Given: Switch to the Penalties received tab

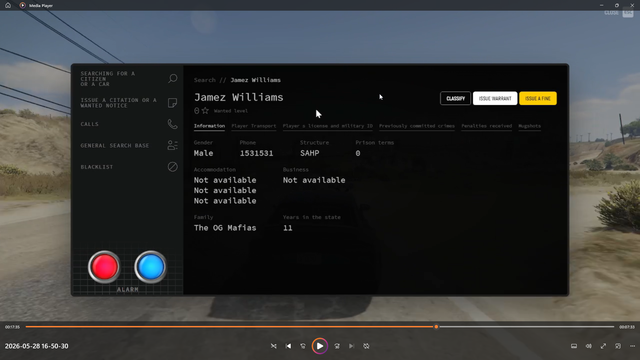Looking at the screenshot, I should point(487,126).
